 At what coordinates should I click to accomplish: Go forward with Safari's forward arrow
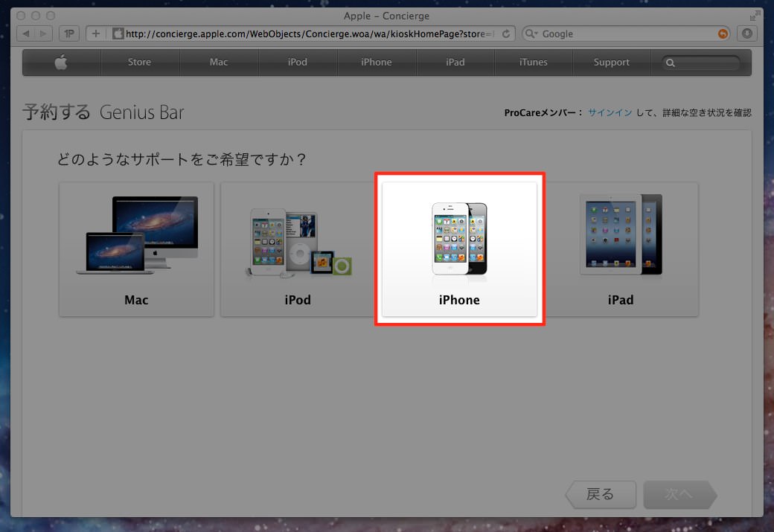[43, 33]
